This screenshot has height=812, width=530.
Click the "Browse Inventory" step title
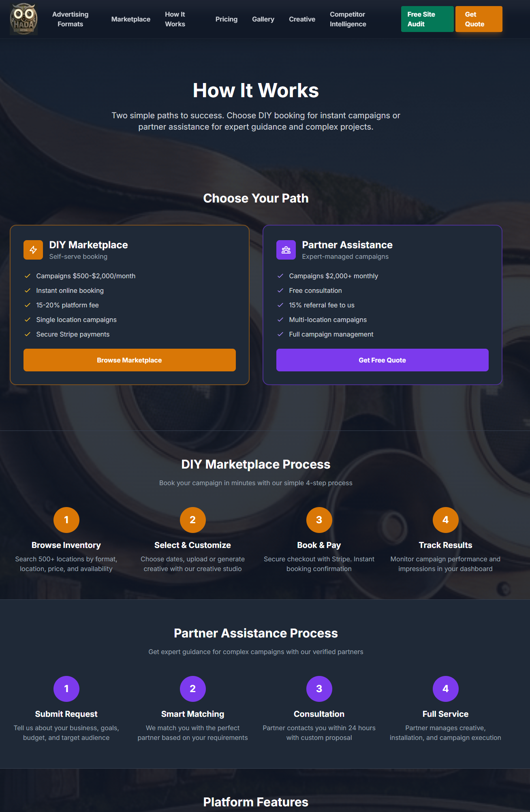point(66,546)
